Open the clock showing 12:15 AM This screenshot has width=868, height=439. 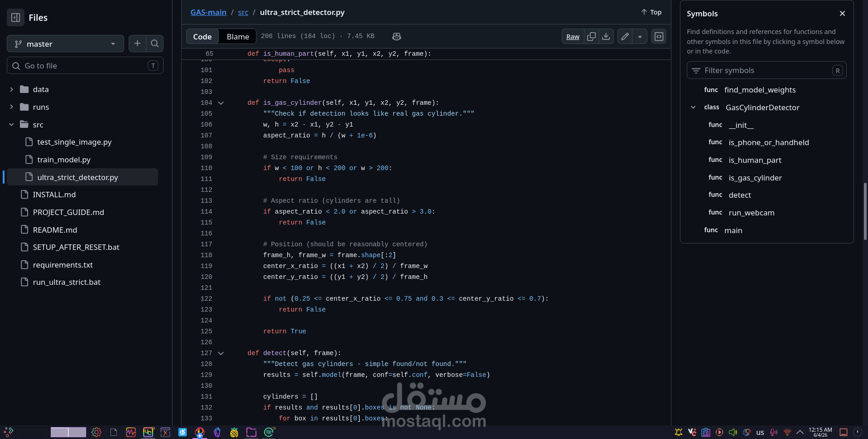pos(820,432)
